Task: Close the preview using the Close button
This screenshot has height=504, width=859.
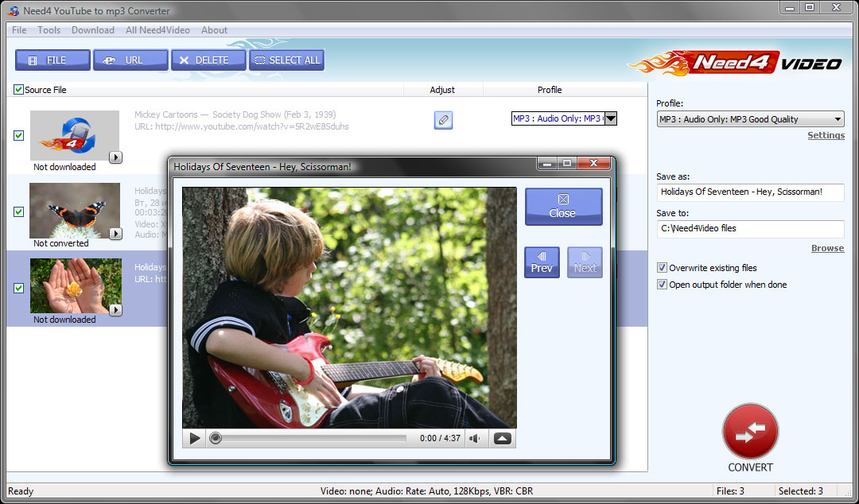Action: click(564, 207)
